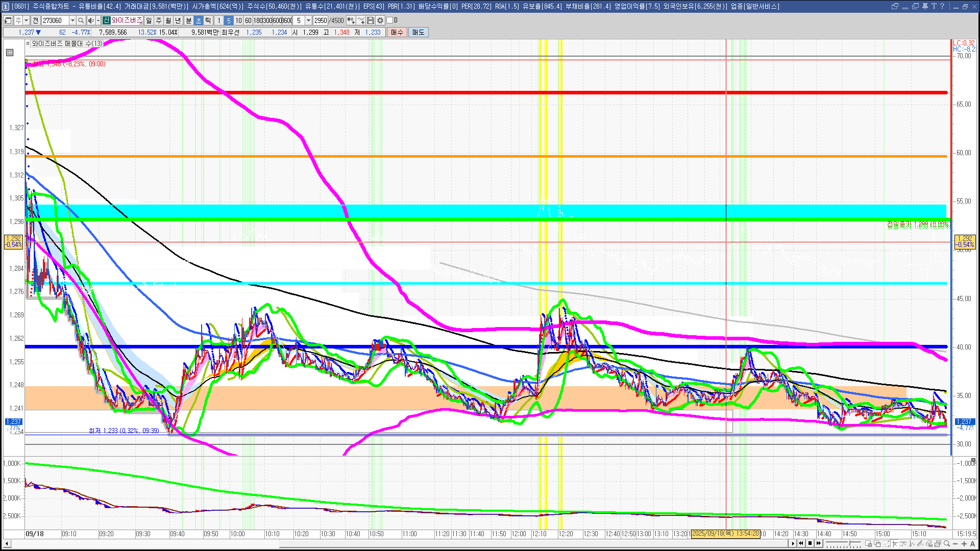Expand the interval value 5 dropdown

[x=308, y=20]
